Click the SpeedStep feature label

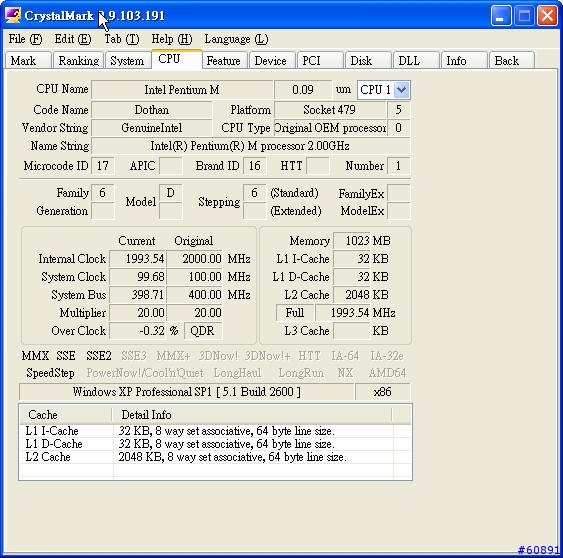(50, 373)
